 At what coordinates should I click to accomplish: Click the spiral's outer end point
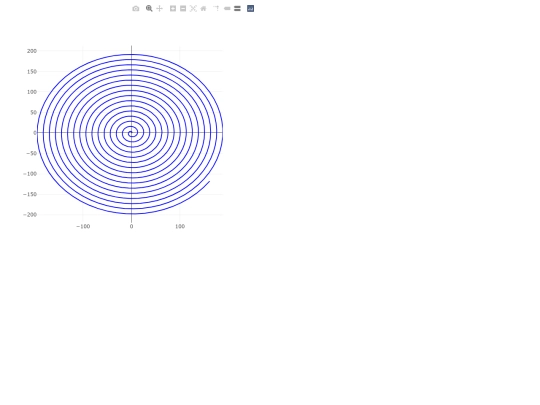[x=209, y=181]
